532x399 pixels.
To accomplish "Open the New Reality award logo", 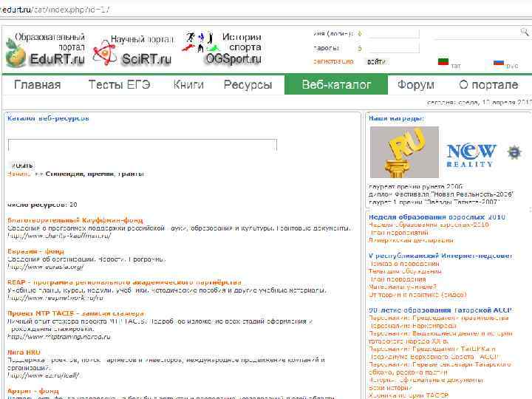I will (471, 154).
